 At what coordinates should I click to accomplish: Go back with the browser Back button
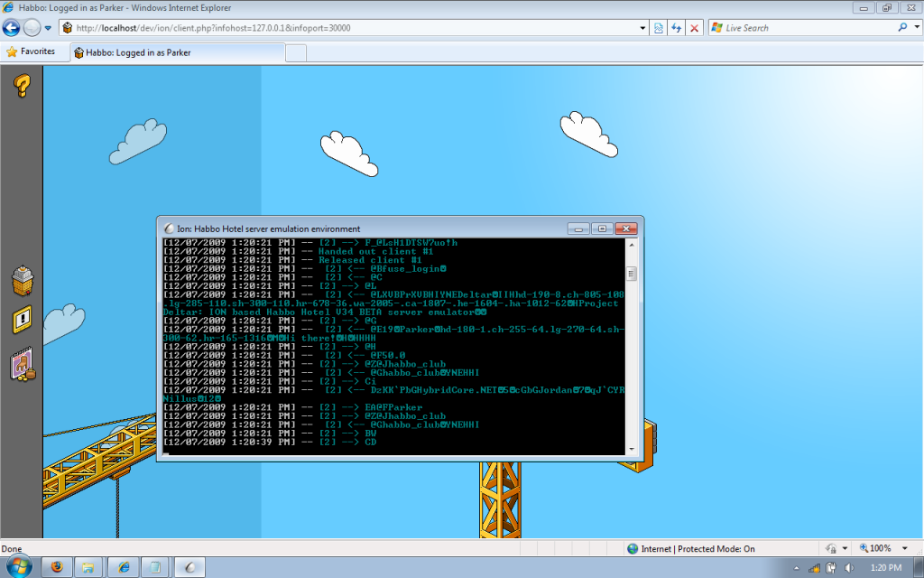point(11,28)
